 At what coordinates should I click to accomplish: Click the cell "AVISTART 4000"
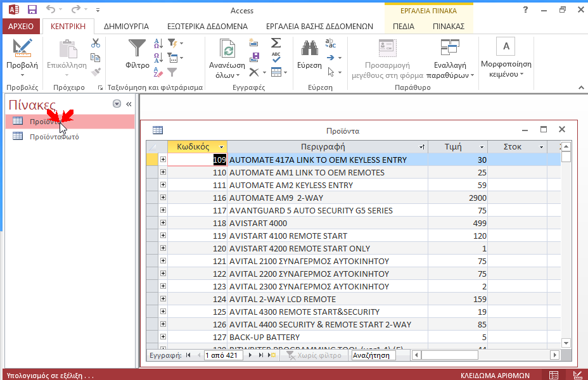click(328, 223)
